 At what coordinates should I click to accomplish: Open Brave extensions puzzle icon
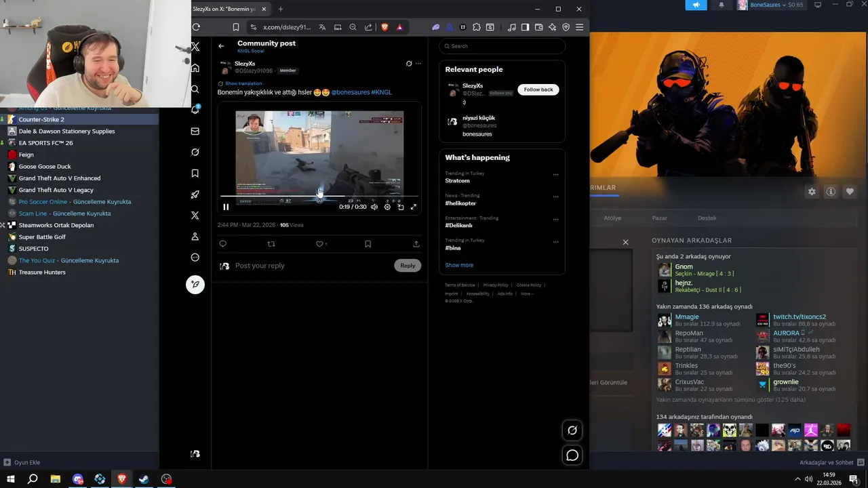click(x=477, y=27)
